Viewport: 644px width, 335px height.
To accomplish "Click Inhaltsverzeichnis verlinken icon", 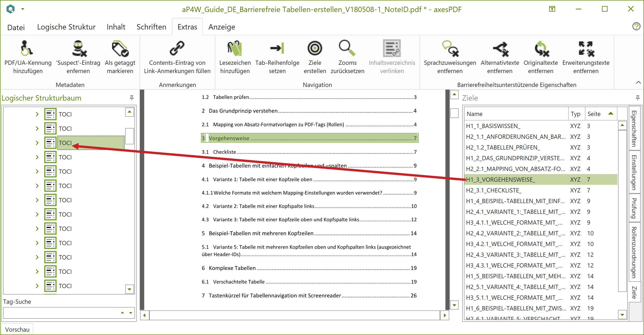I will (x=392, y=48).
